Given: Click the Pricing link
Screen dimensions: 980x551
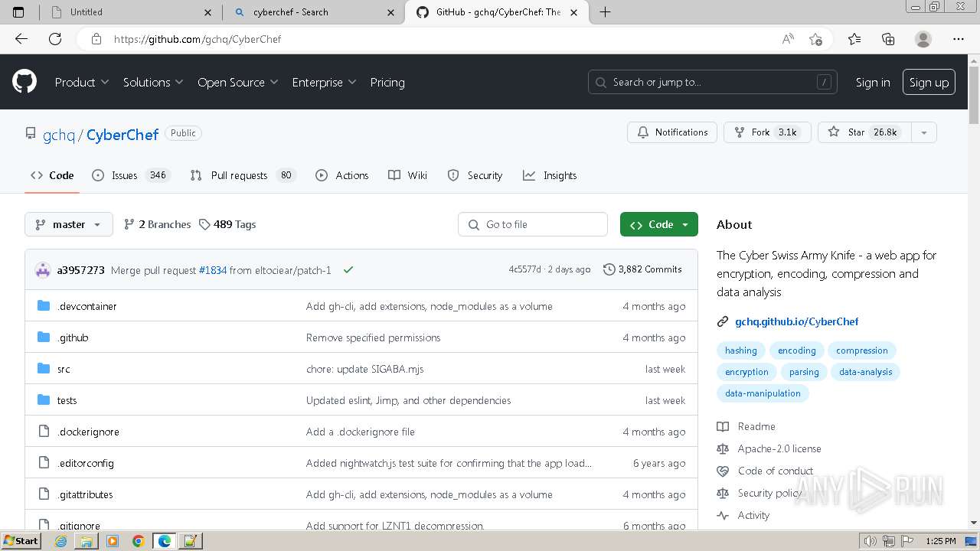Looking at the screenshot, I should click(387, 82).
